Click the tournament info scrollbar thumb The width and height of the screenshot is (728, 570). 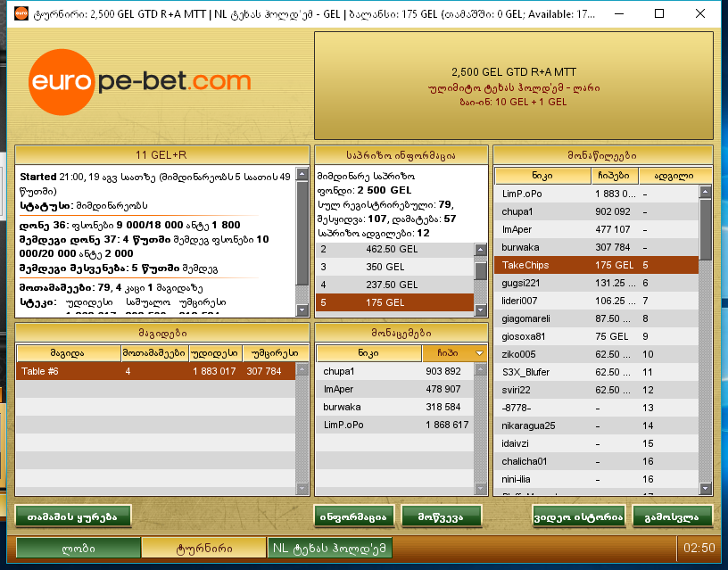[x=302, y=234]
